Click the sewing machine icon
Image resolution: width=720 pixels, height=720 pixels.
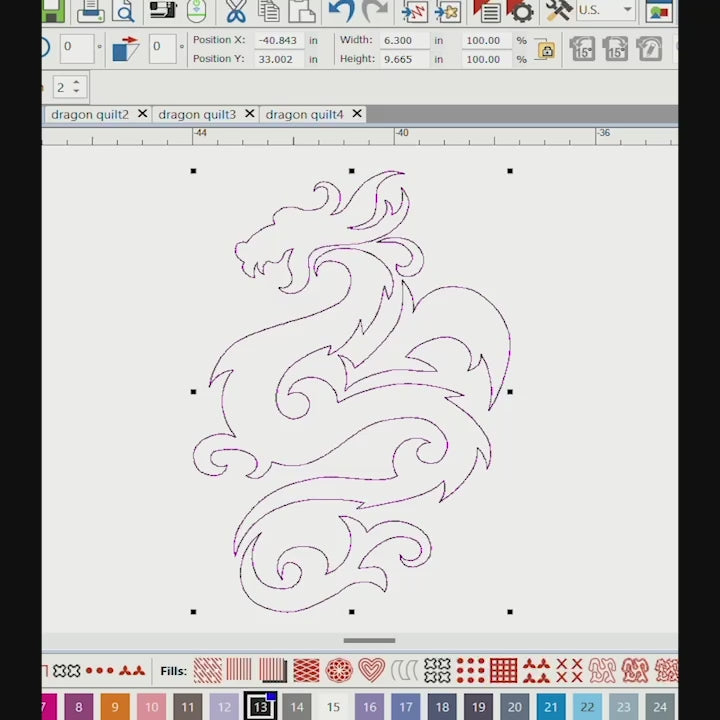162,11
